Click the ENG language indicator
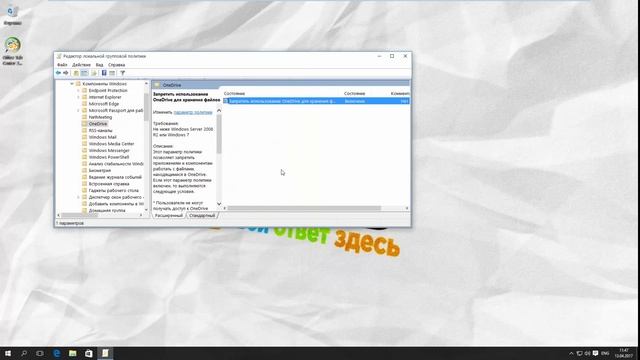640x360 pixels. (605, 353)
